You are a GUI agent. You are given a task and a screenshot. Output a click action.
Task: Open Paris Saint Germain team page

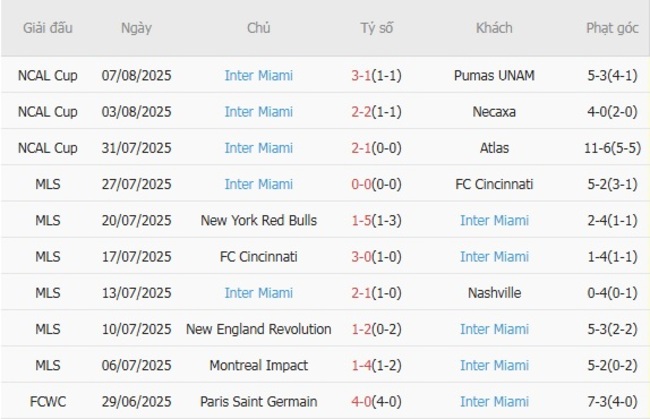click(259, 401)
